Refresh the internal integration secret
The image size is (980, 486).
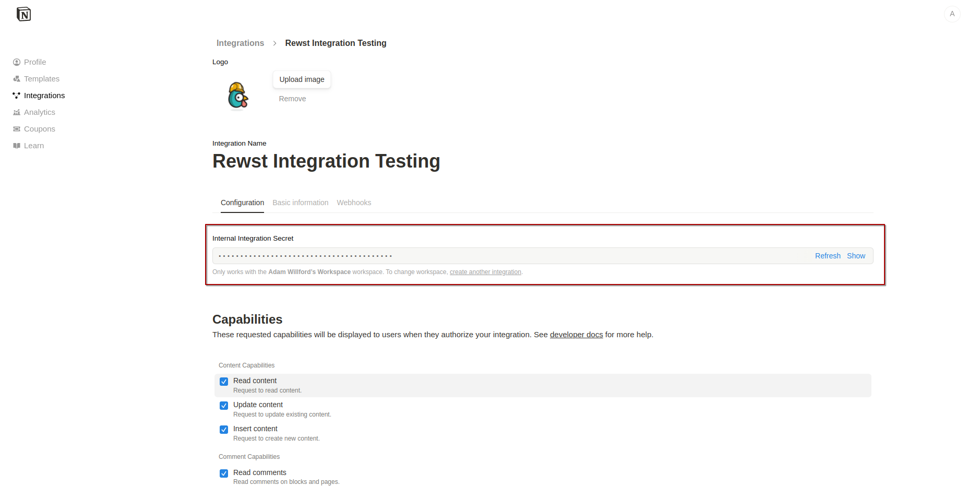(x=828, y=256)
